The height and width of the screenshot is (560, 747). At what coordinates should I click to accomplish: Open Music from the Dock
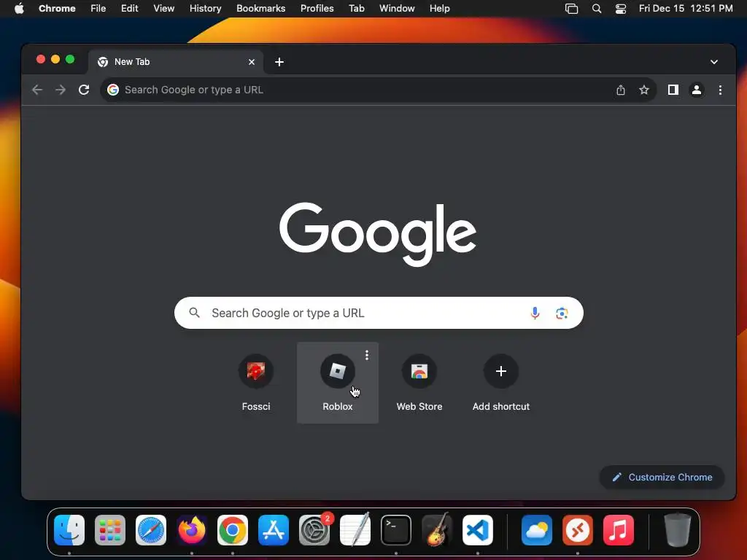point(619,530)
